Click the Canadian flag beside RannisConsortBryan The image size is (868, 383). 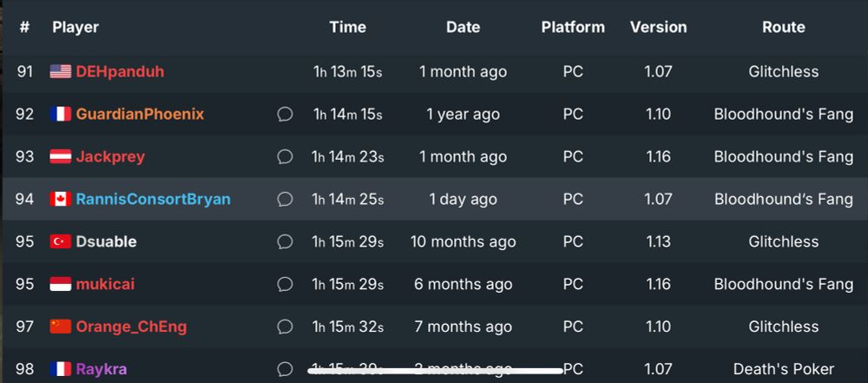coord(61,199)
